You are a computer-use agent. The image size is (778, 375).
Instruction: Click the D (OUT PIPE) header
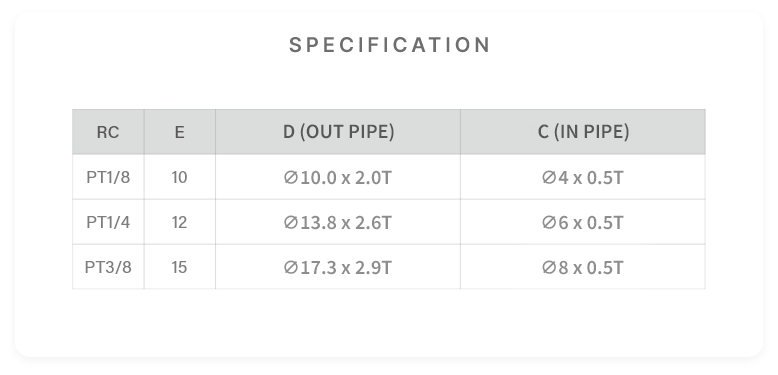(x=338, y=132)
